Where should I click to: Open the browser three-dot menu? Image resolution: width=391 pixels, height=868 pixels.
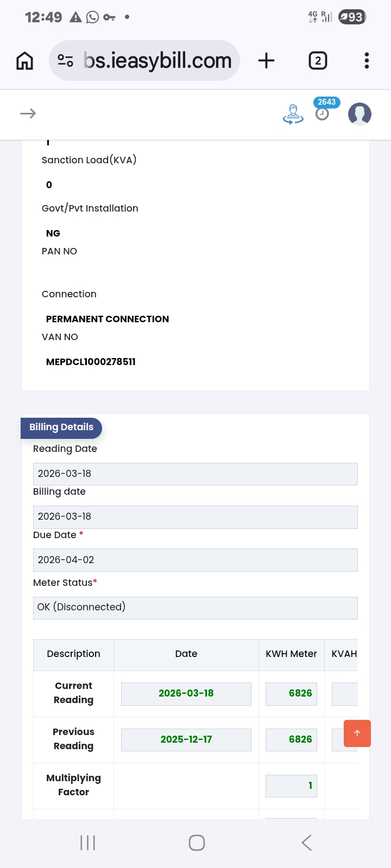[x=367, y=61]
